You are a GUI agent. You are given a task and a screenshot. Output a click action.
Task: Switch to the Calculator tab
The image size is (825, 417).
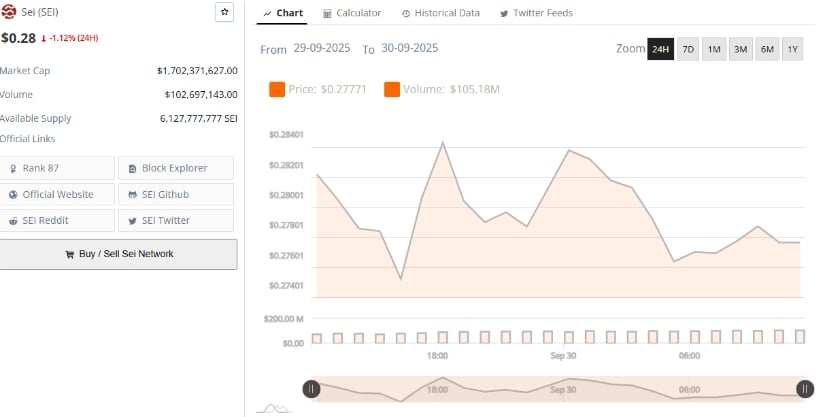352,13
